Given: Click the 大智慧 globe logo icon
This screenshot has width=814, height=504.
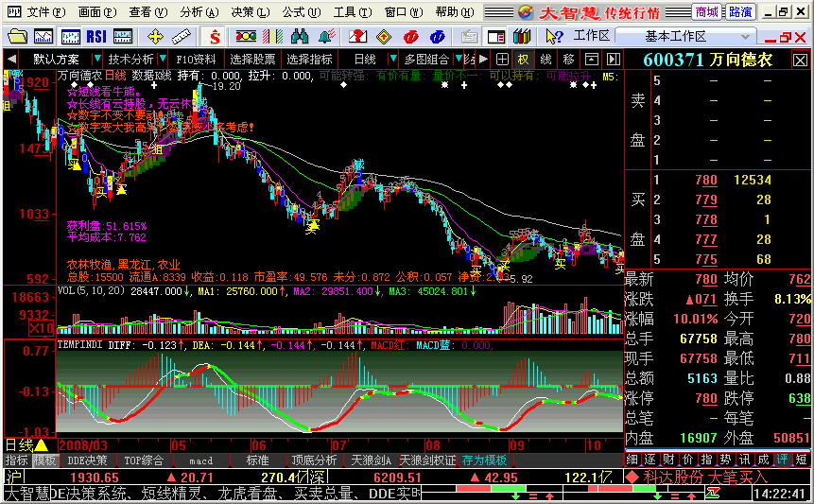Looking at the screenshot, I should tap(526, 12).
